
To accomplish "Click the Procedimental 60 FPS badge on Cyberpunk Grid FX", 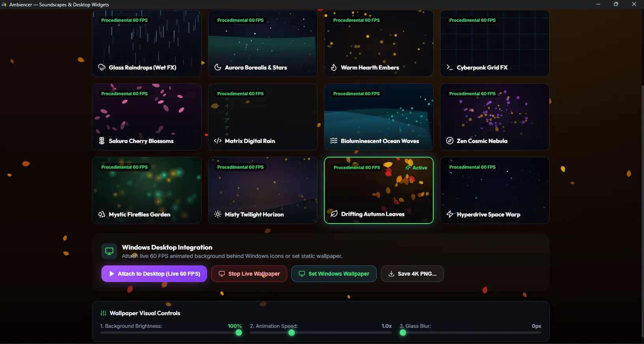I will tap(472, 20).
